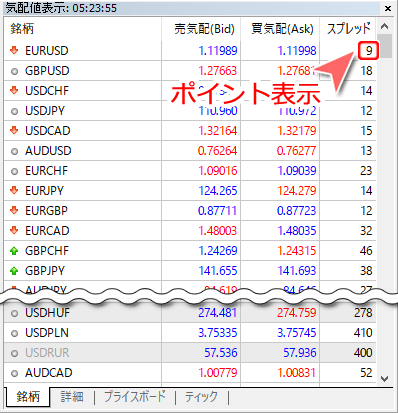Click the down arrow icon beside EURUSD

pyautogui.click(x=14, y=50)
